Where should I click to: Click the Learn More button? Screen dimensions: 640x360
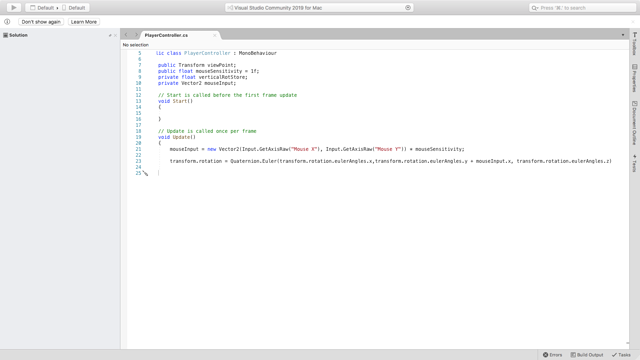pos(84,22)
